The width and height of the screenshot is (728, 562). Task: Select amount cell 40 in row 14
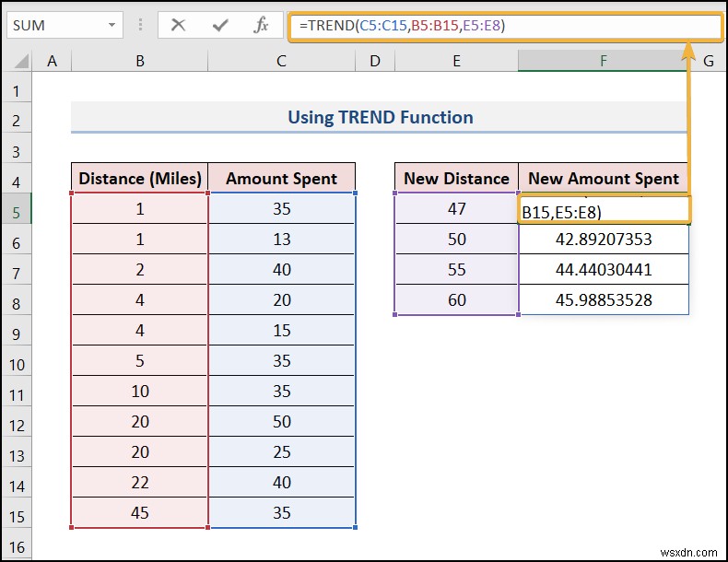[x=281, y=482]
